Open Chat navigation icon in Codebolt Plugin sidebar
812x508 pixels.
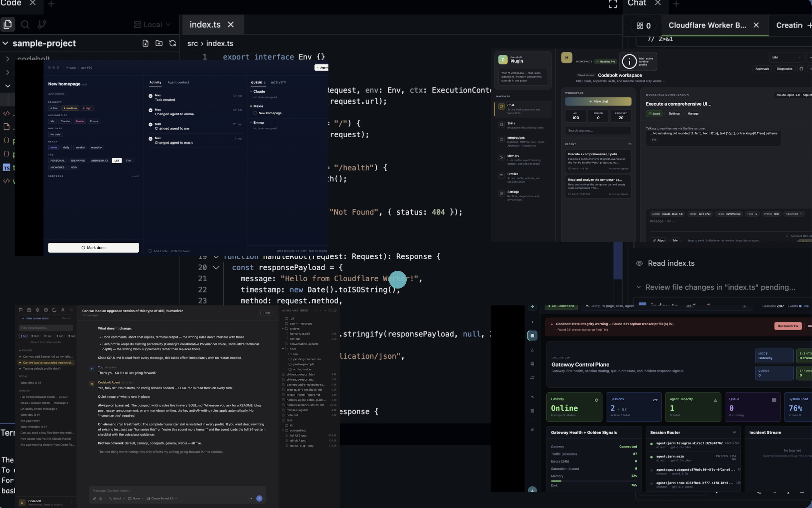pos(501,107)
